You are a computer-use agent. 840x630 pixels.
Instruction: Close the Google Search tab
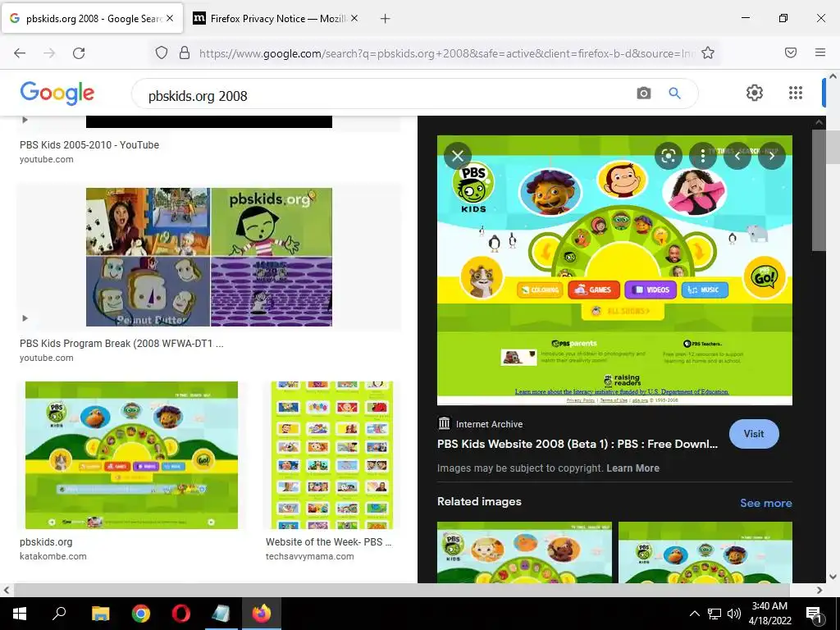pos(170,18)
